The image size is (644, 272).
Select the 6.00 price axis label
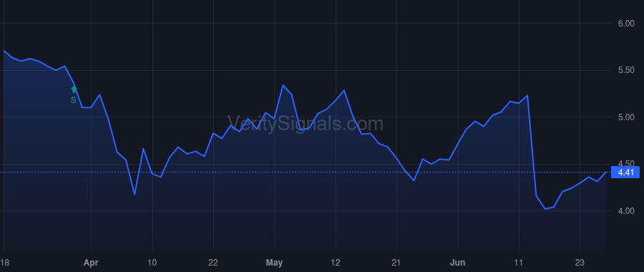coord(626,24)
